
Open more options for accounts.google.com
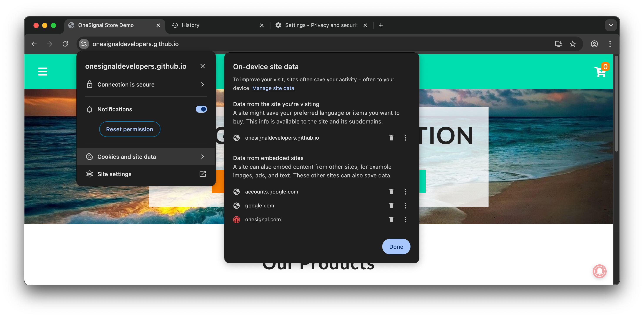tap(405, 192)
